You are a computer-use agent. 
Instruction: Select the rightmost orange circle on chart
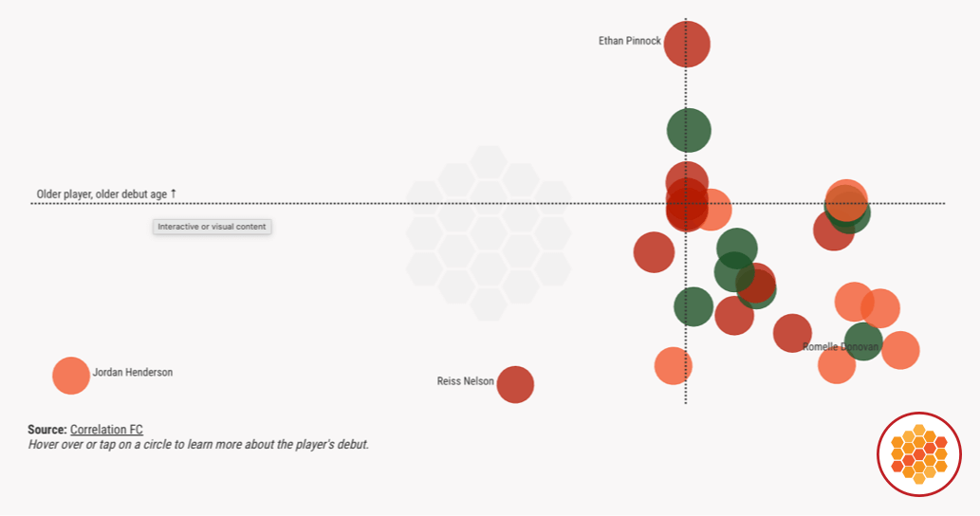(901, 350)
